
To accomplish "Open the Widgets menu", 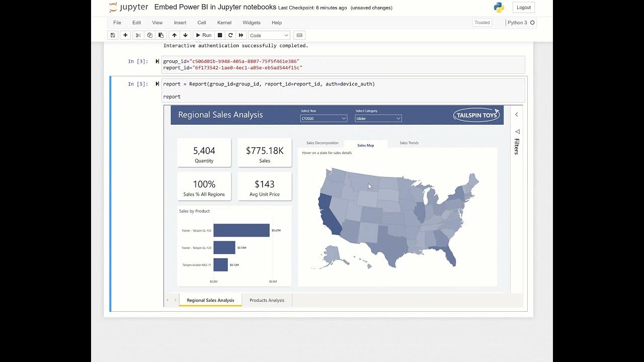I will [252, 23].
